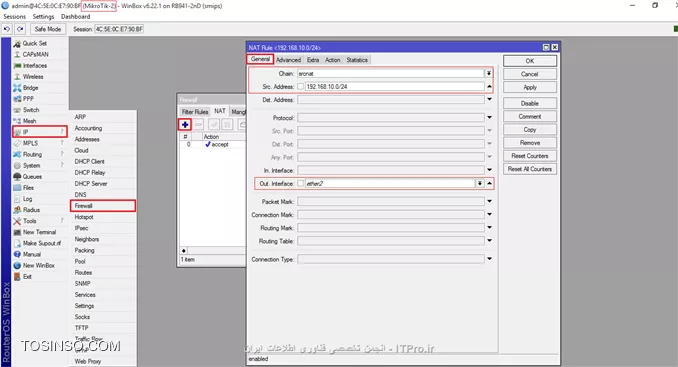Screen dimensions: 678x367
Task: Click OK in NAT Rule dialog
Action: tap(530, 61)
